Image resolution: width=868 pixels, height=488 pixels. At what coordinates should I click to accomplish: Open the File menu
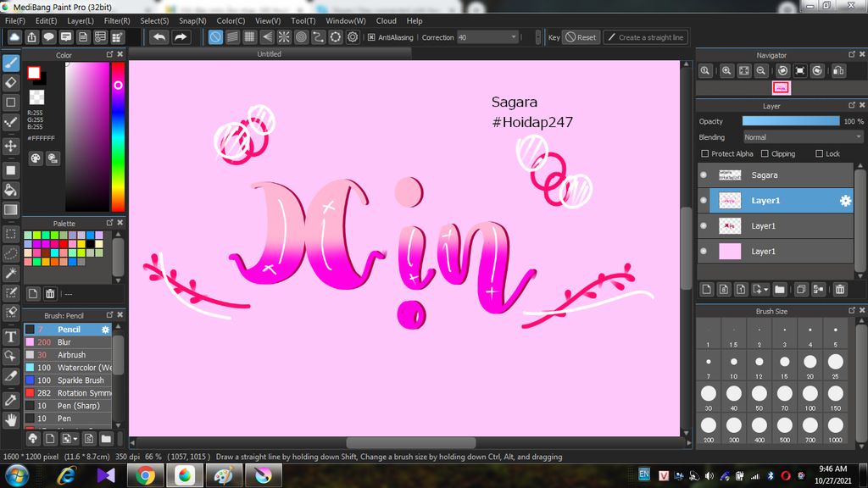[x=15, y=20]
